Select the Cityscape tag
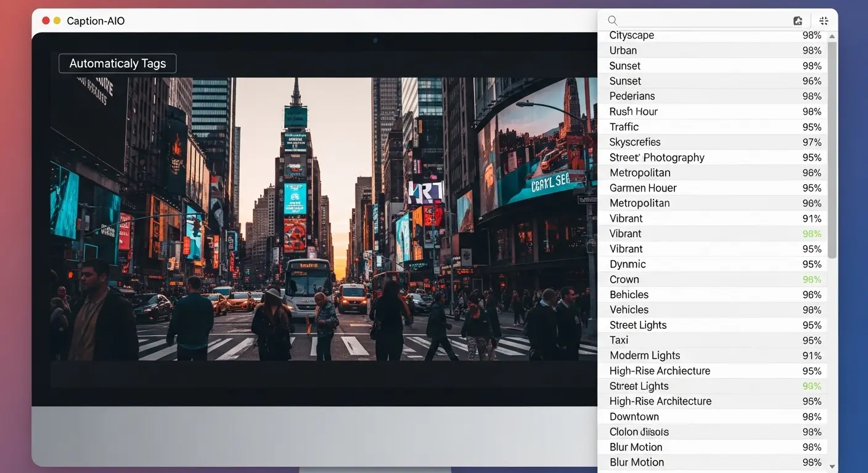868x473 pixels. 632,36
